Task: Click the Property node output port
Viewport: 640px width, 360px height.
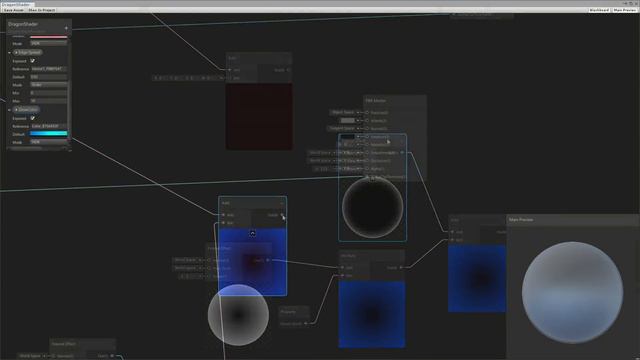Action: coord(305,324)
